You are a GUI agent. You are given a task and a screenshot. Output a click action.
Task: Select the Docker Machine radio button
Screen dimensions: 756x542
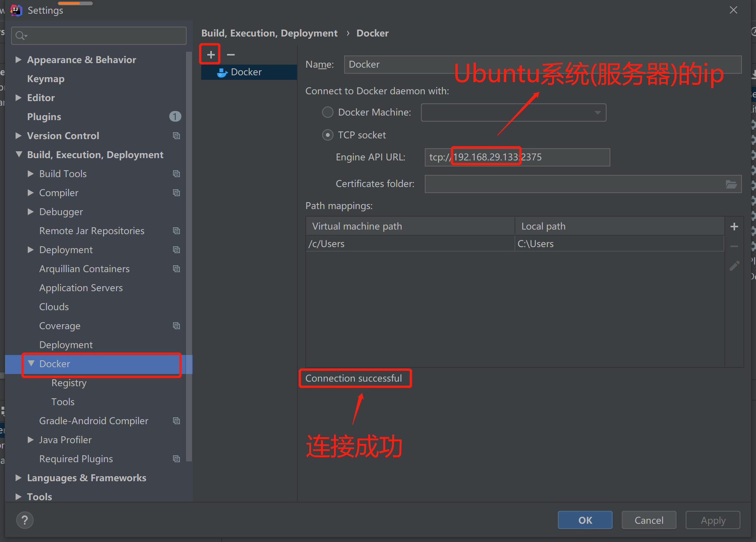point(327,112)
